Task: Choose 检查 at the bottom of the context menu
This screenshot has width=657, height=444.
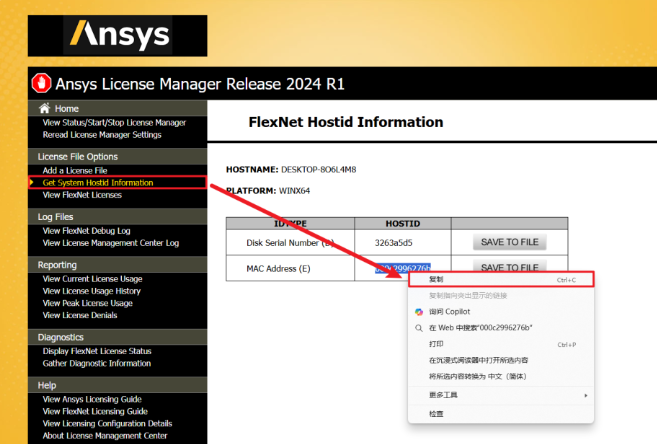Action: (x=501, y=414)
